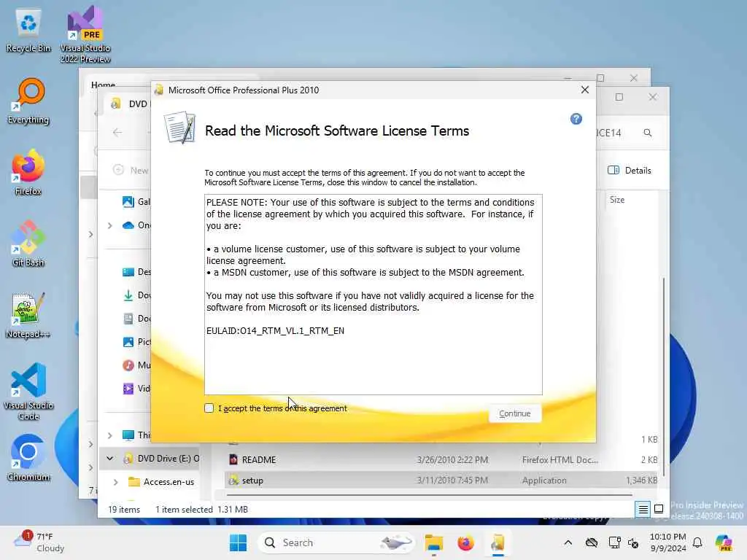747x560 pixels.
Task: Tick 'I accept the terms of this agreement' checkbox
Action: click(209, 408)
